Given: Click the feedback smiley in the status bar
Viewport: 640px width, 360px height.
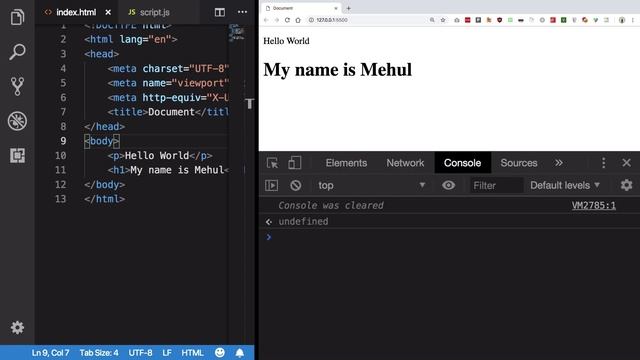Looking at the screenshot, I should point(220,353).
